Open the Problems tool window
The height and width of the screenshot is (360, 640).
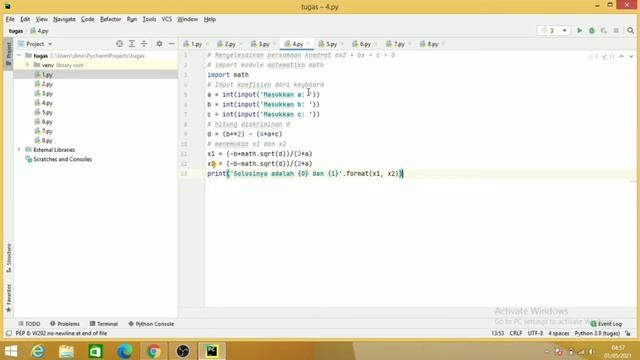[64, 324]
